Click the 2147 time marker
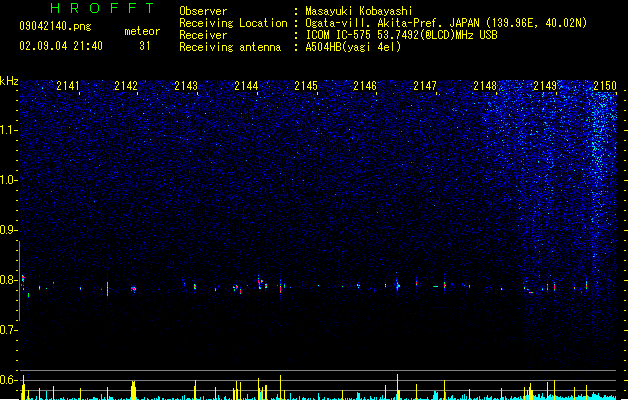The height and width of the screenshot is (400, 629). coord(425,86)
